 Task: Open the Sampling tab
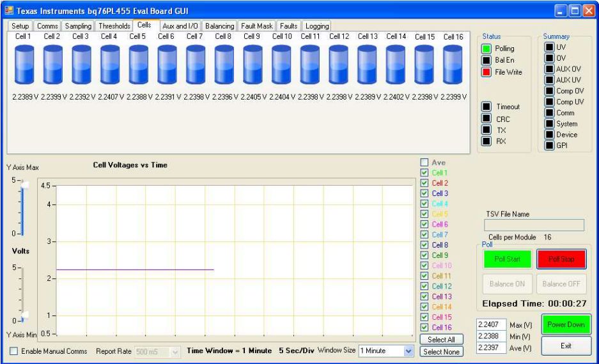78,26
